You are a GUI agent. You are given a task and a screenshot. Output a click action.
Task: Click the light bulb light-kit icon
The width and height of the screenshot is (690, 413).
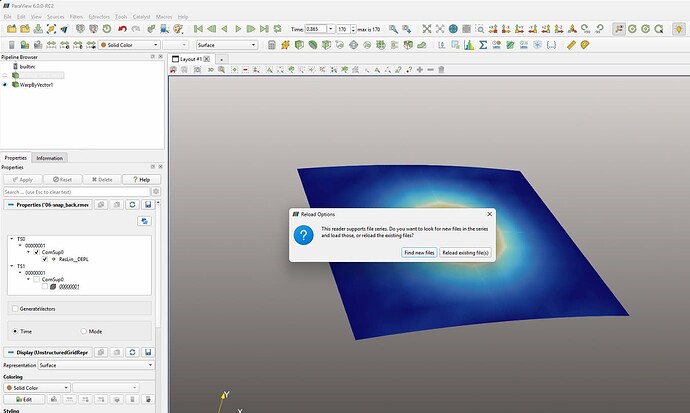pyautogui.click(x=679, y=29)
